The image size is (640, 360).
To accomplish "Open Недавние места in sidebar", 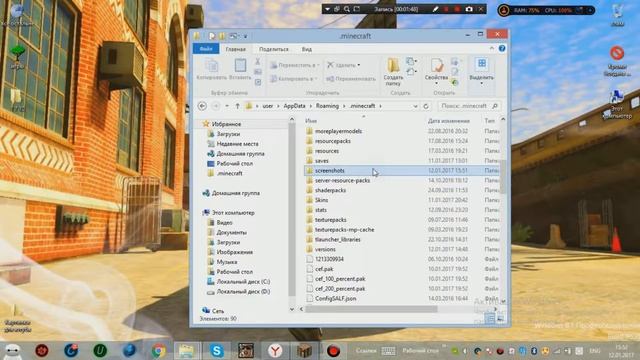I will (x=237, y=144).
